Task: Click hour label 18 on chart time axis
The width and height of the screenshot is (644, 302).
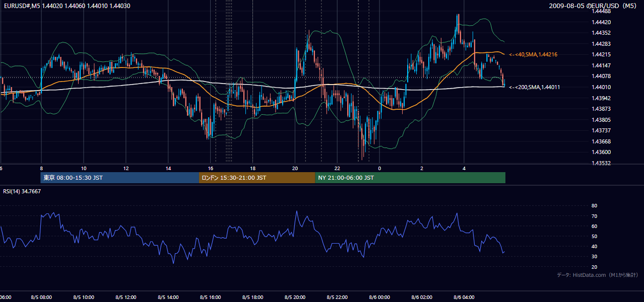Action: point(253,169)
